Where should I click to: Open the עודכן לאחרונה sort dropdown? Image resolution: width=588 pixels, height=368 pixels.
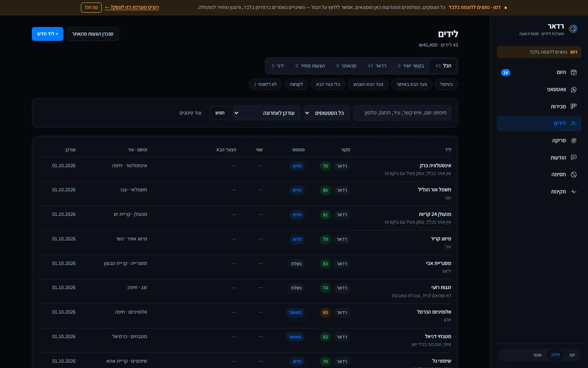coord(267,113)
